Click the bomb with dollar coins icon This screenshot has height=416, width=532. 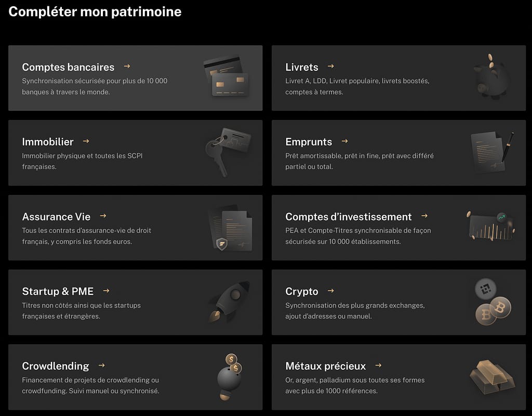coord(229,376)
